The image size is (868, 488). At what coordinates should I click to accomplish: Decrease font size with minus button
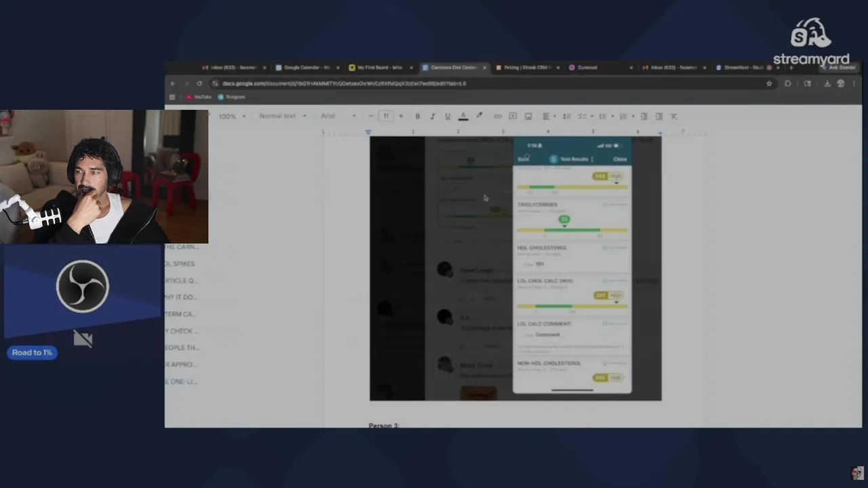click(371, 116)
